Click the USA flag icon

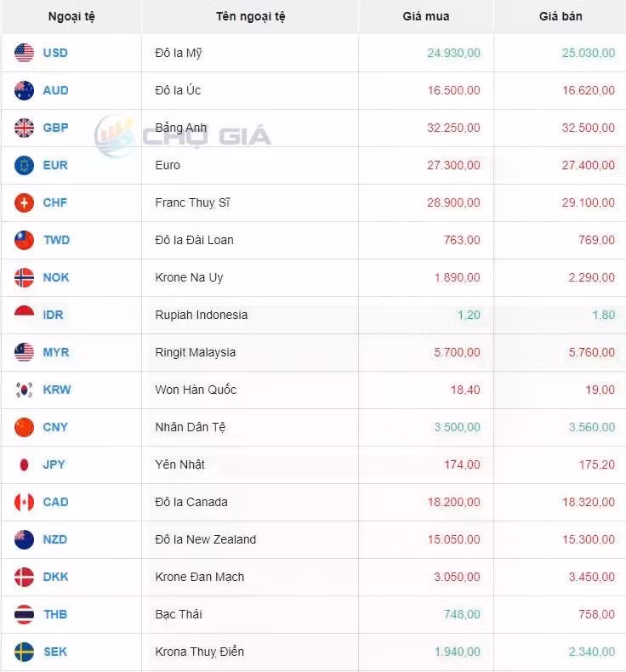[x=24, y=53]
